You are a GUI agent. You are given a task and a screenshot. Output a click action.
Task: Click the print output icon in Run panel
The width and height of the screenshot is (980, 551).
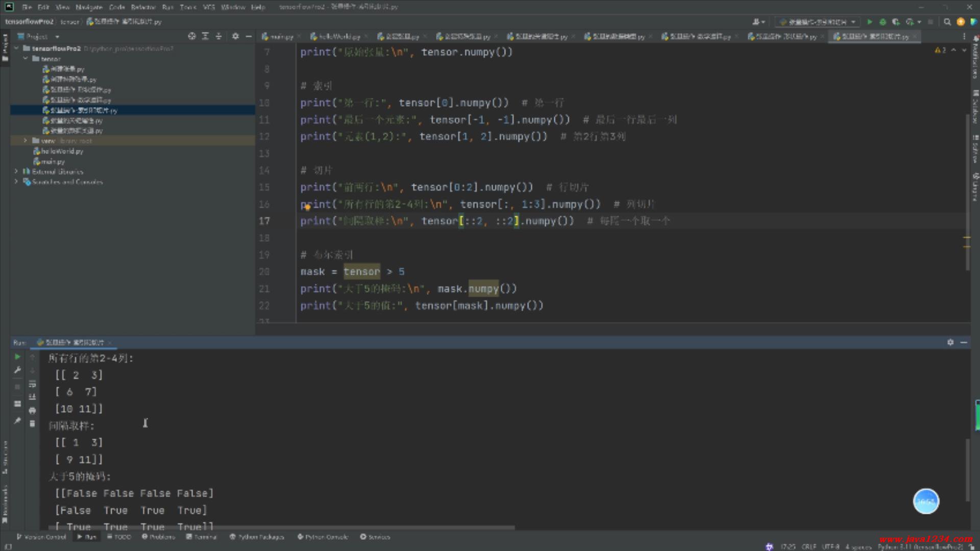click(32, 410)
